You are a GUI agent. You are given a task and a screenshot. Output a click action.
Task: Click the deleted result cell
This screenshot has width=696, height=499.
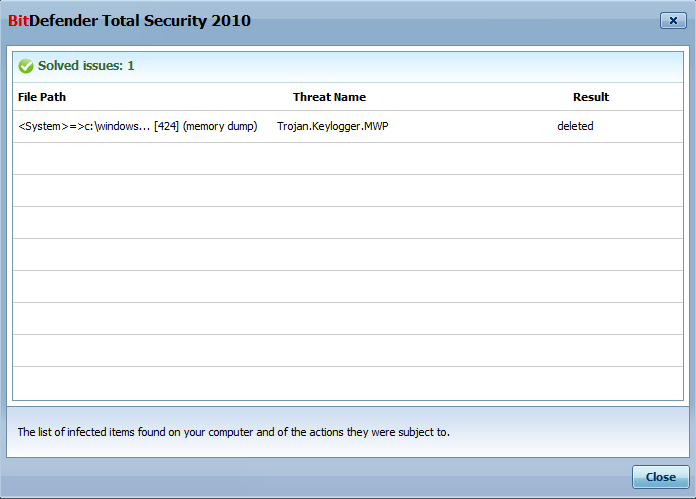pos(575,126)
